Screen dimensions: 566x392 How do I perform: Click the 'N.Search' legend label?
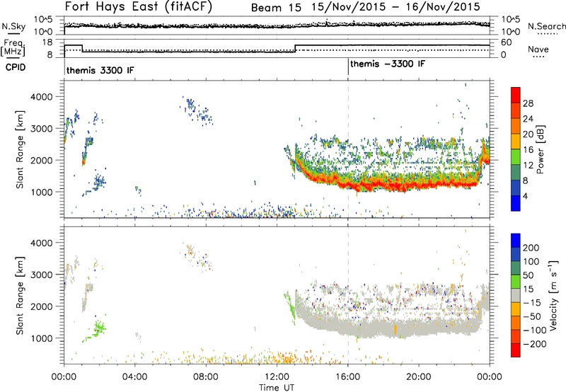coord(547,26)
